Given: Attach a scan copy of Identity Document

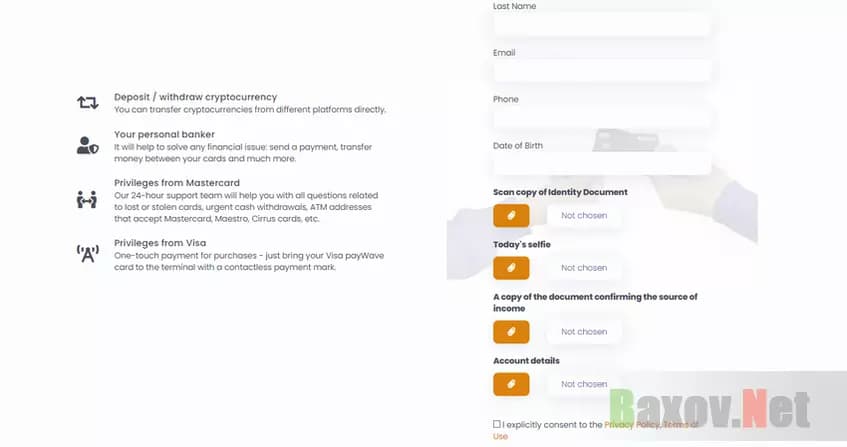Looking at the screenshot, I should pos(511,215).
